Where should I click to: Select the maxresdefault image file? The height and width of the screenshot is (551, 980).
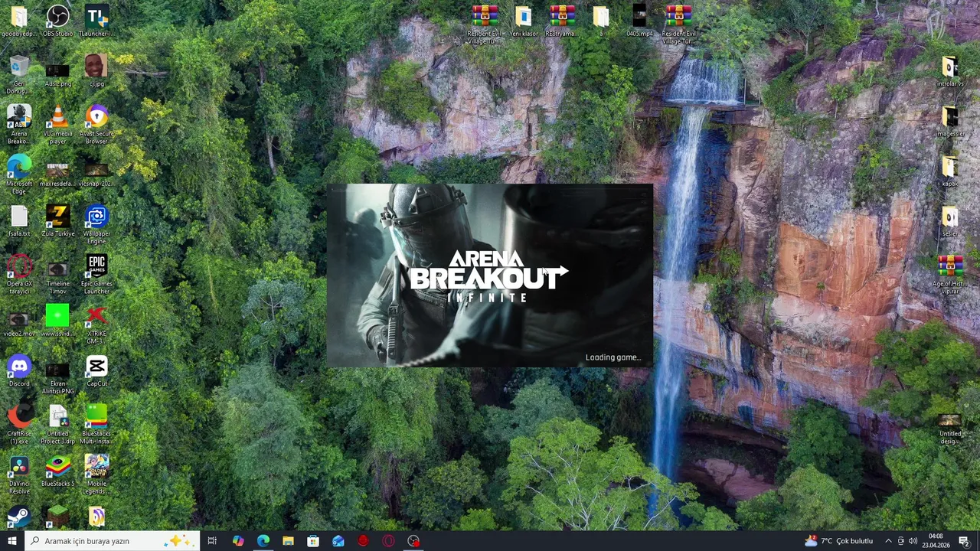click(x=57, y=174)
